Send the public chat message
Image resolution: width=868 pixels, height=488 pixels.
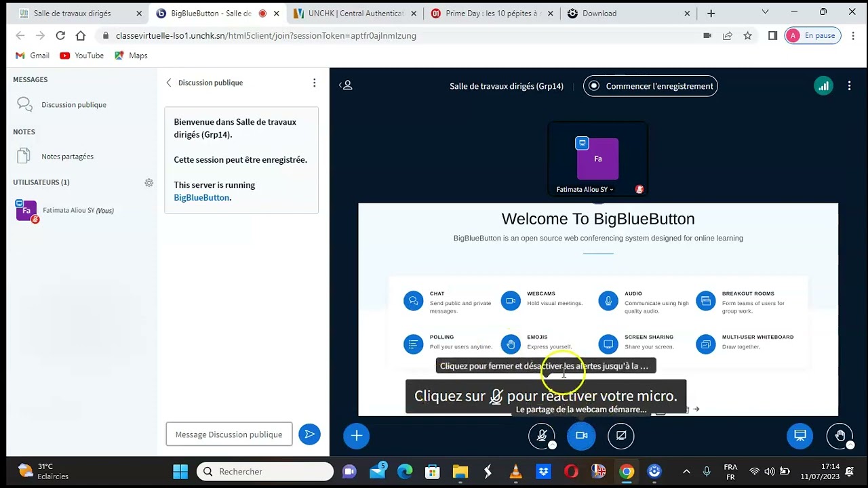click(x=309, y=434)
